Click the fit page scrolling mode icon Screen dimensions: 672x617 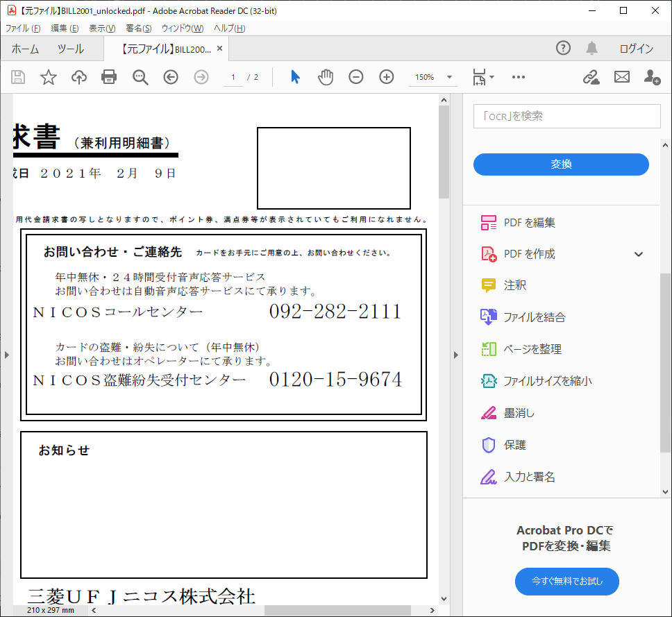tap(479, 77)
